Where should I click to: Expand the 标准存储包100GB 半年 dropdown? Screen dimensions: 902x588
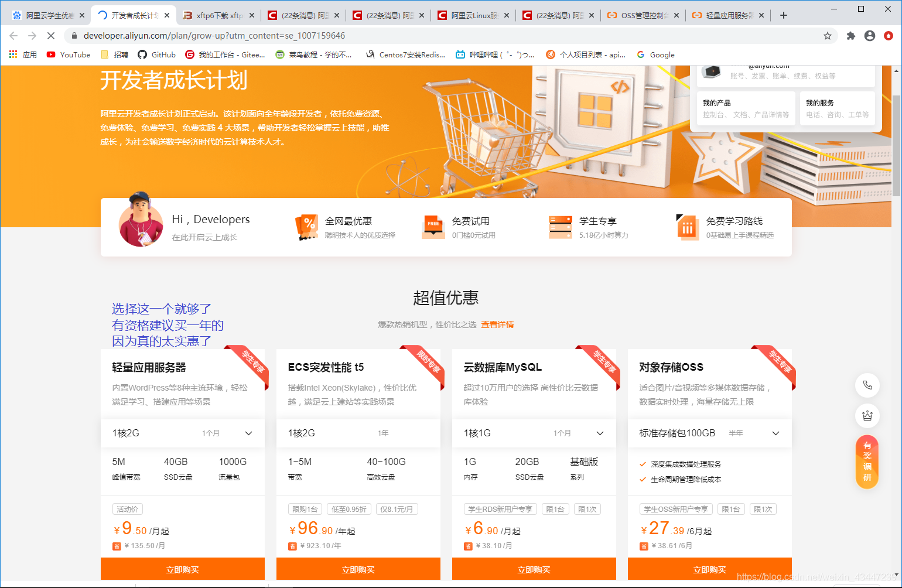coord(775,433)
